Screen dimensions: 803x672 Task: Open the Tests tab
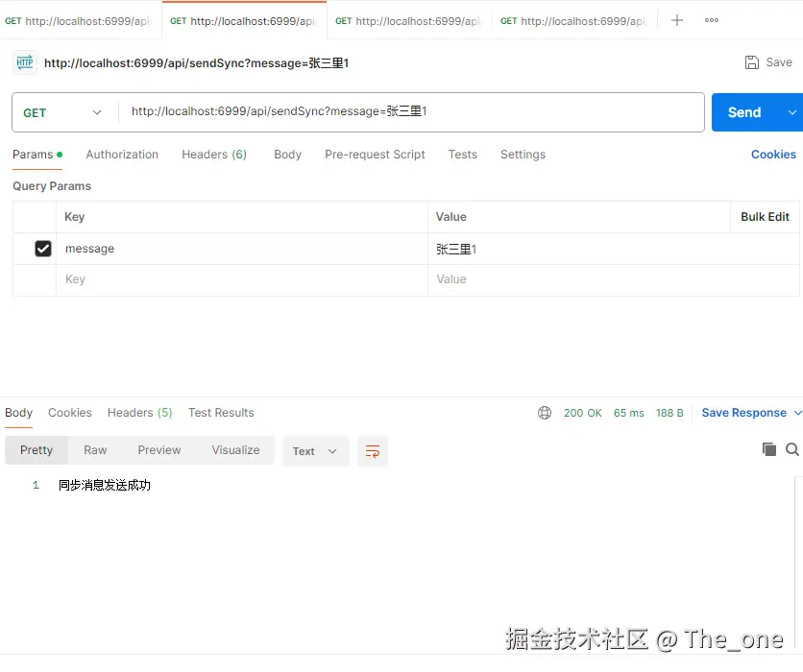(462, 155)
